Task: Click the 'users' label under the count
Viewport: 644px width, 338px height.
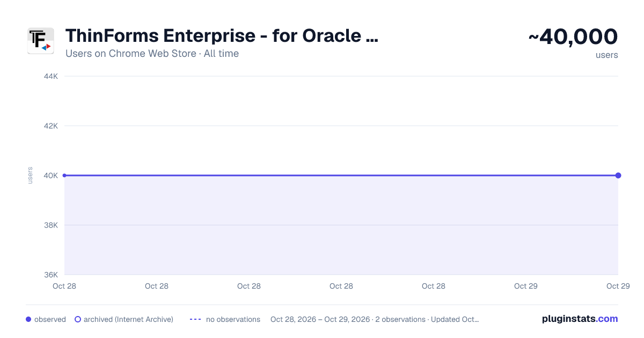Action: coord(607,55)
